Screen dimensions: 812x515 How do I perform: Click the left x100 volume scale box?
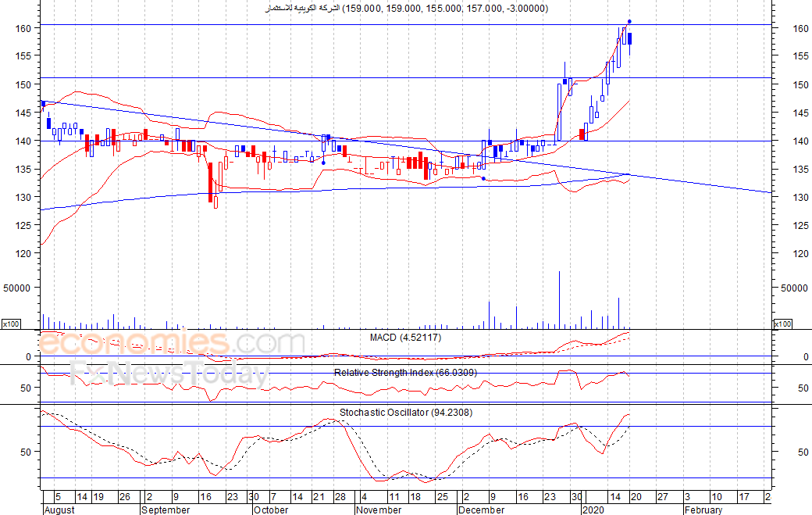tap(11, 324)
